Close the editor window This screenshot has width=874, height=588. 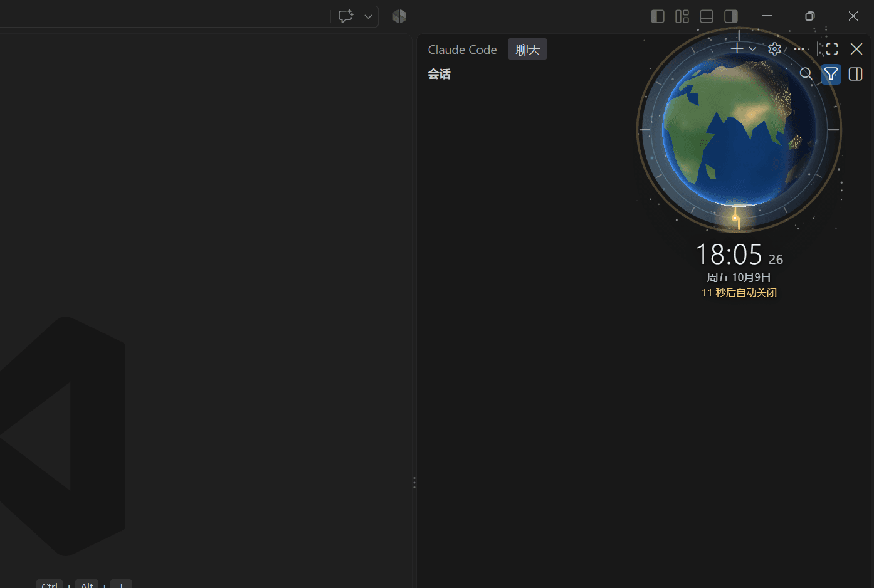pyautogui.click(x=853, y=16)
